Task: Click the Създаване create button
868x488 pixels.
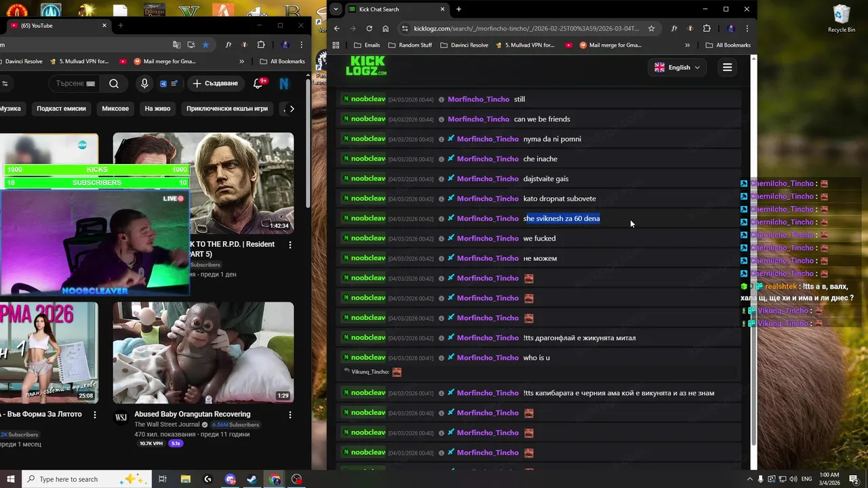Action: click(215, 83)
